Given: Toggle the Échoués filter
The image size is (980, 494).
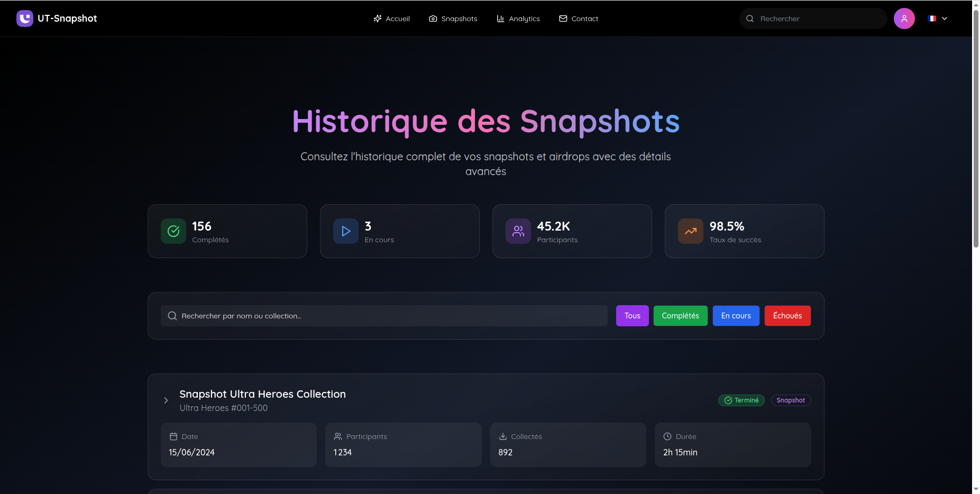Looking at the screenshot, I should [787, 316].
